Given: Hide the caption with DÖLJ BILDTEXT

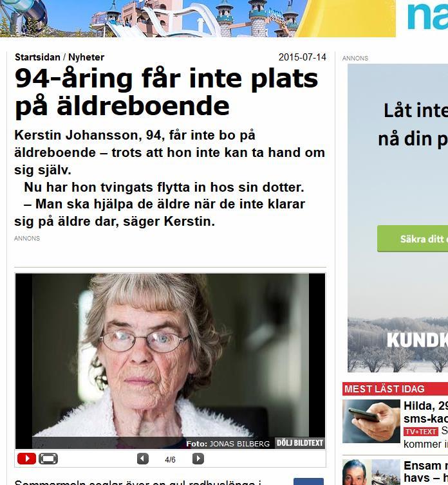Looking at the screenshot, I should [299, 443].
